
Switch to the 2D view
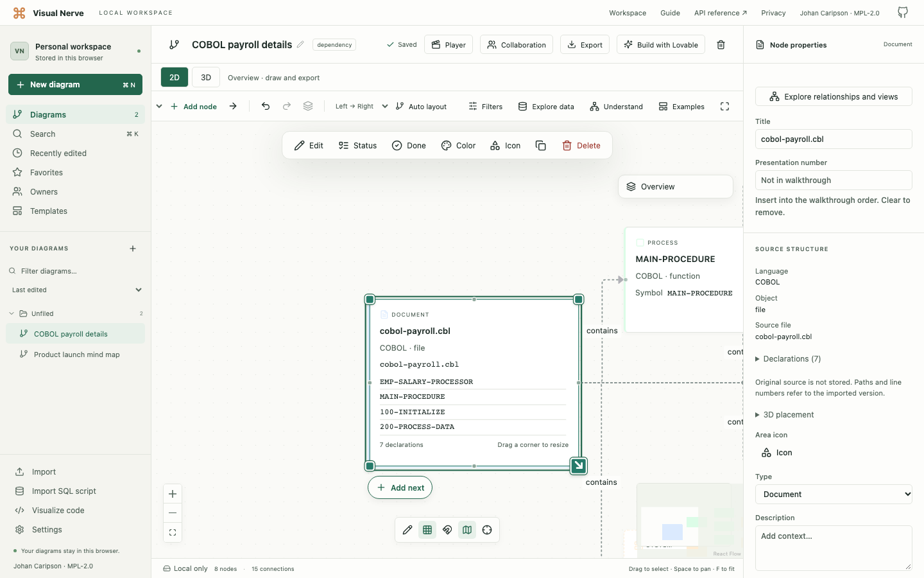click(x=175, y=77)
